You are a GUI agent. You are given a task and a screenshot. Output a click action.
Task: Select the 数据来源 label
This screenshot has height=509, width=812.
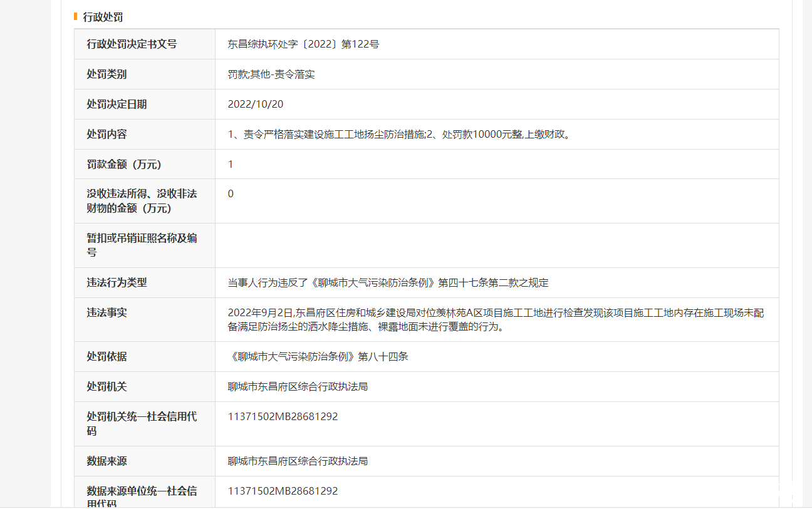pos(107,461)
